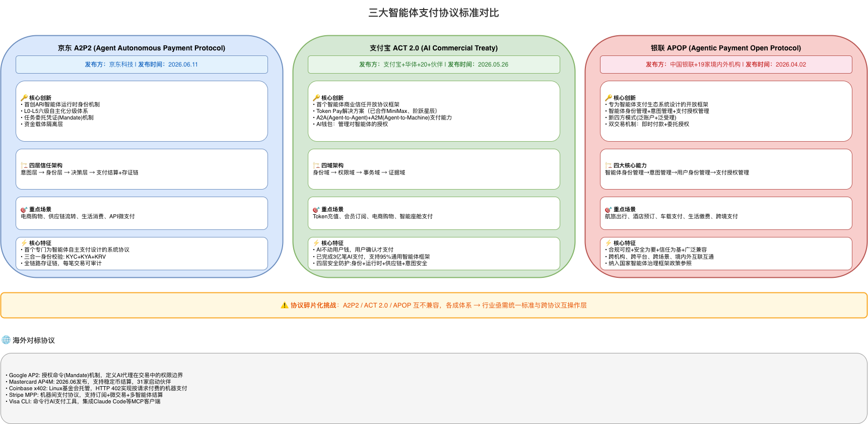This screenshot has width=868, height=424.
Task: Click the lightning icon in UnionPay 核心特征 box
Action: (609, 243)
